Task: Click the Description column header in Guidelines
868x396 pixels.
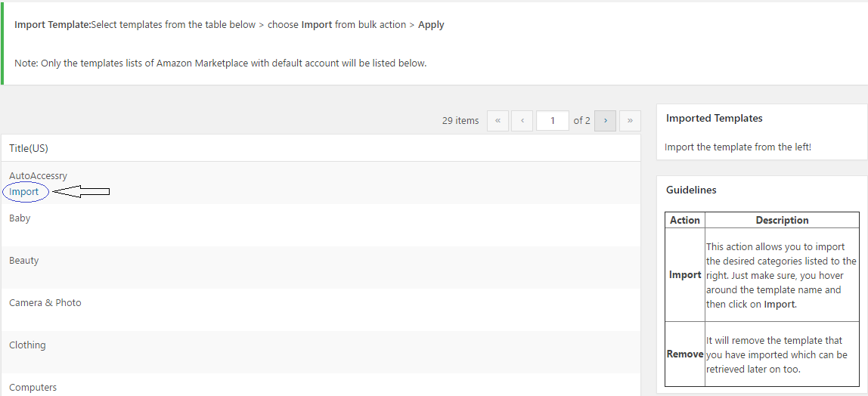Action: pos(783,220)
